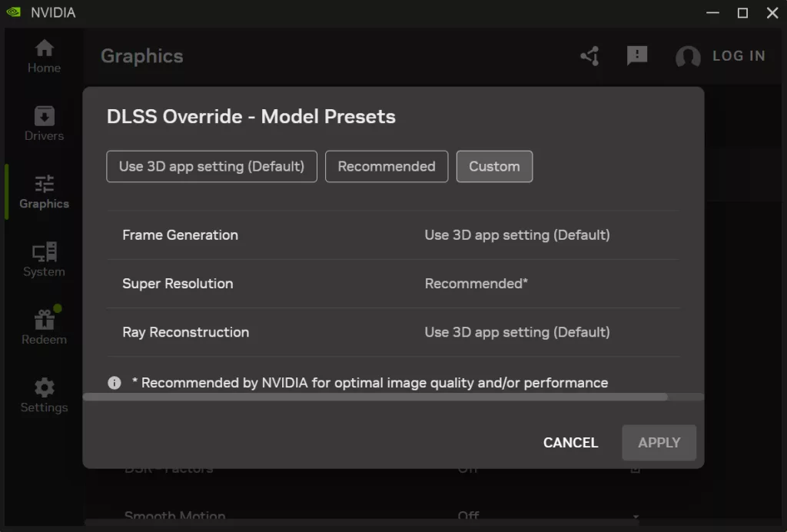Screen dimensions: 787x532
Task: Click LOG IN at the top right
Action: (739, 56)
